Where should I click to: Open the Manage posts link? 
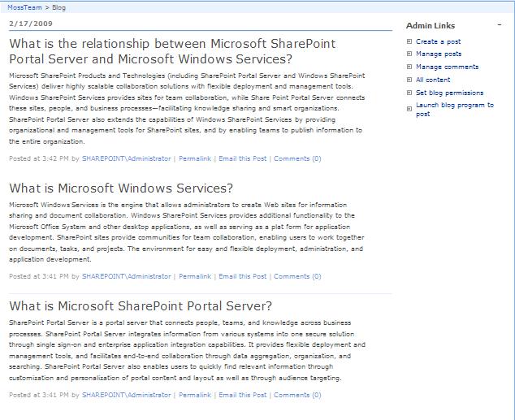pyautogui.click(x=439, y=54)
